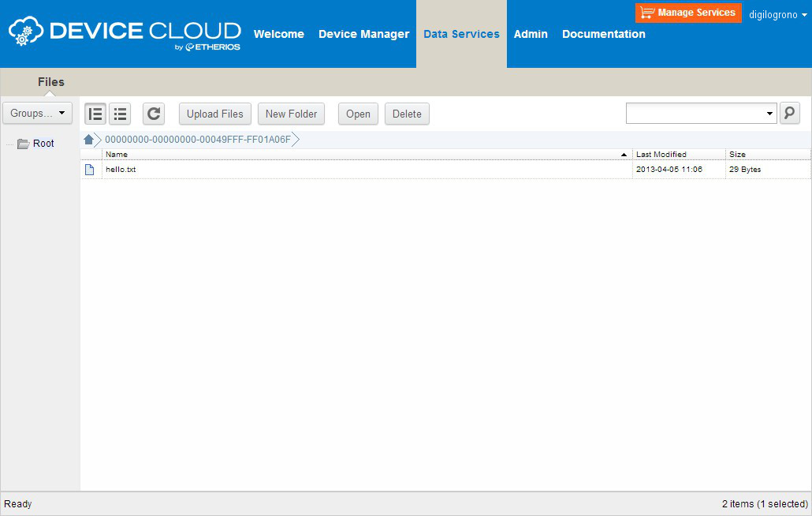Open the Device Manager tab
This screenshot has width=812, height=516.
pos(363,34)
